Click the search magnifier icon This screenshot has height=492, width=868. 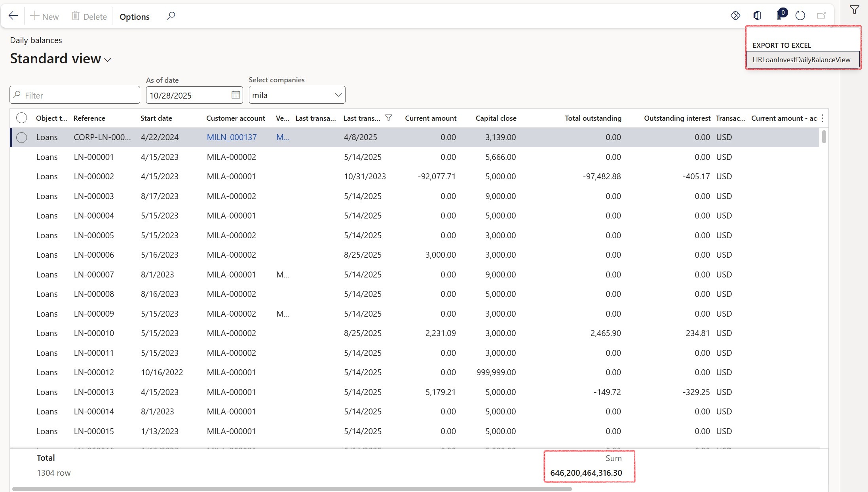(x=171, y=16)
